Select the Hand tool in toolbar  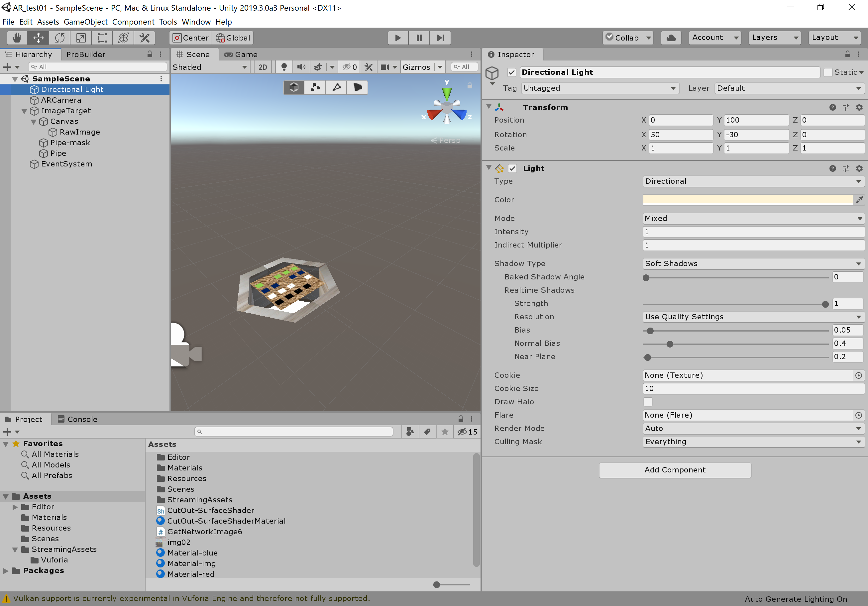[x=17, y=38]
